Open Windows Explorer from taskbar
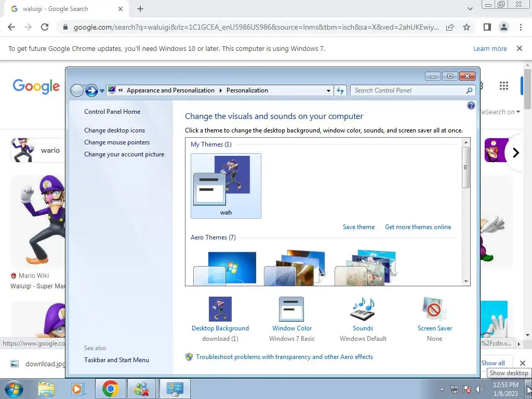The height and width of the screenshot is (399, 532). click(46, 389)
